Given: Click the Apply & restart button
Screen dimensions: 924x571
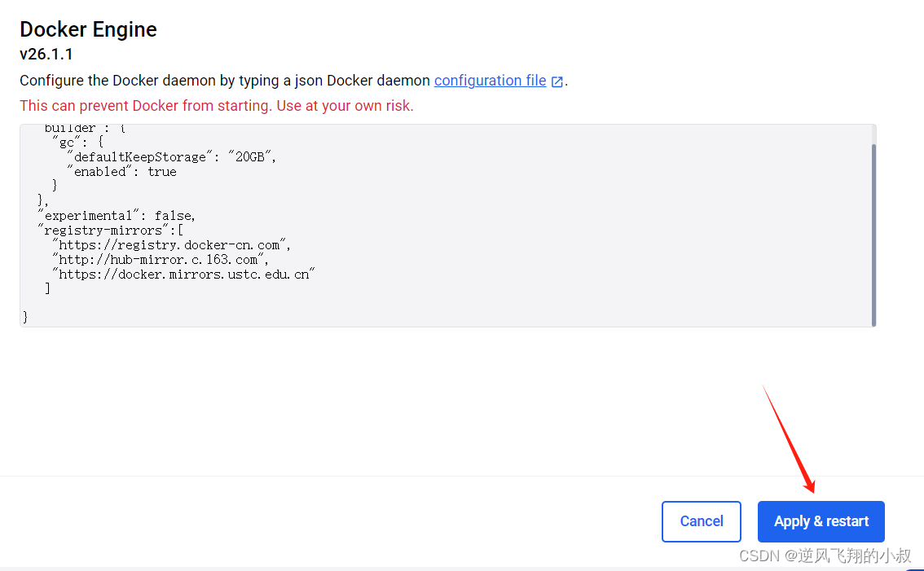Looking at the screenshot, I should pyautogui.click(x=821, y=521).
